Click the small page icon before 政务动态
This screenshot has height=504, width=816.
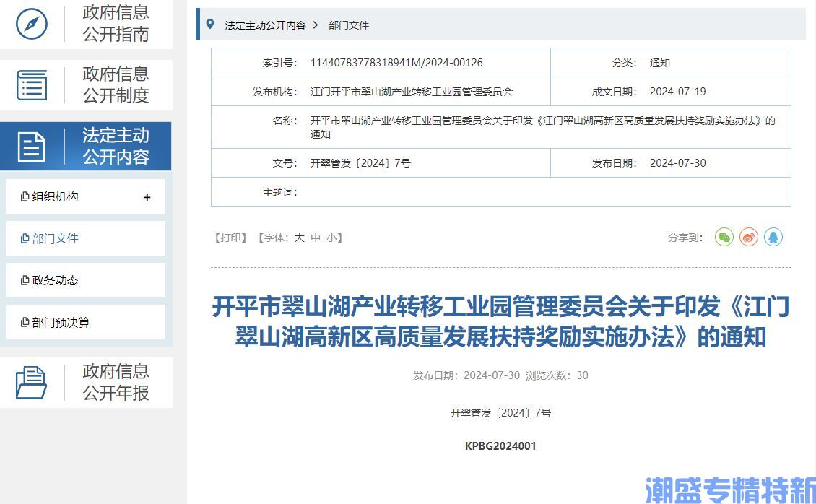25,280
